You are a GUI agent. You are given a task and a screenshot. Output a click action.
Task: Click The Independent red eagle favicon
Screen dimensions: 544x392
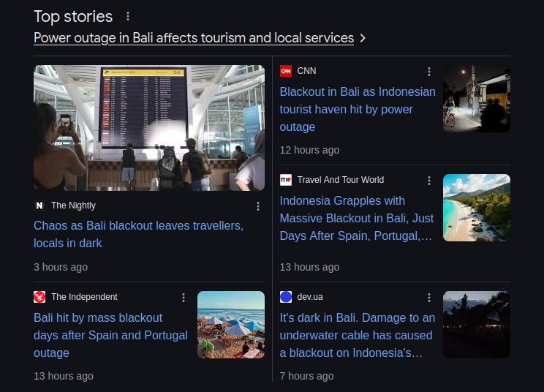(x=39, y=297)
